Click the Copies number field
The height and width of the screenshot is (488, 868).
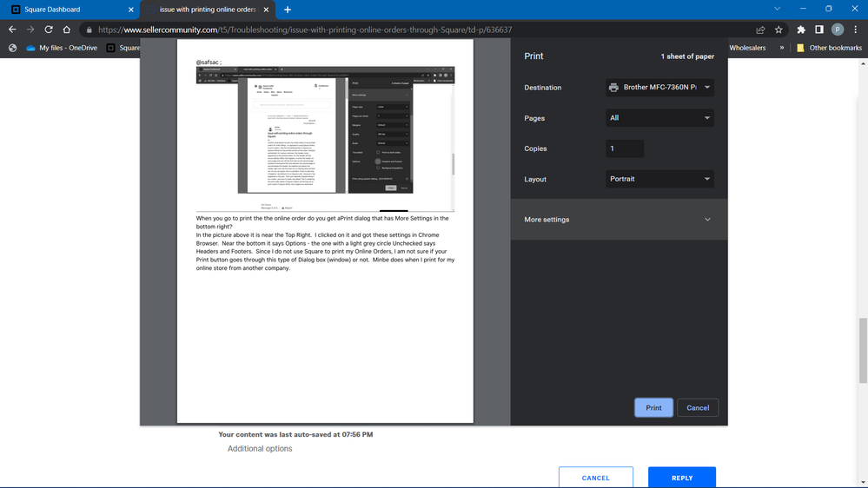click(625, 148)
